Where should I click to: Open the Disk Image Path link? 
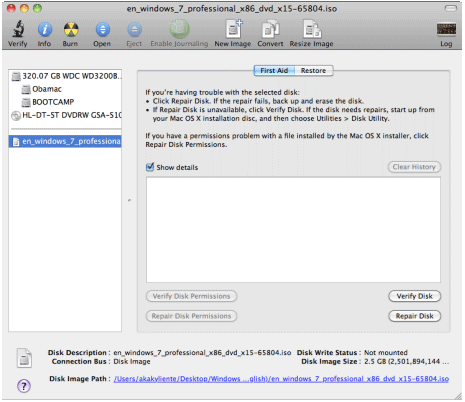tap(281, 379)
